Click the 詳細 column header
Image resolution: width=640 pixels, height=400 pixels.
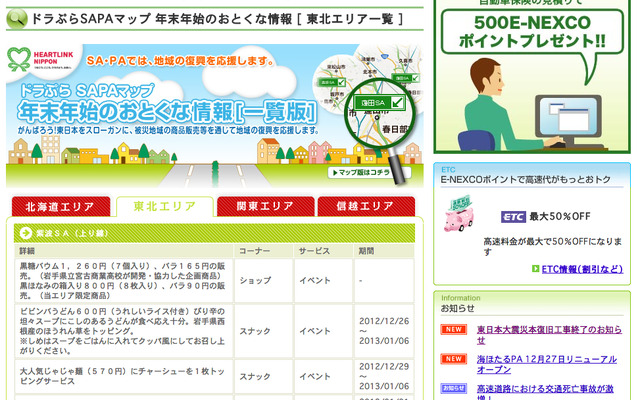pos(124,251)
